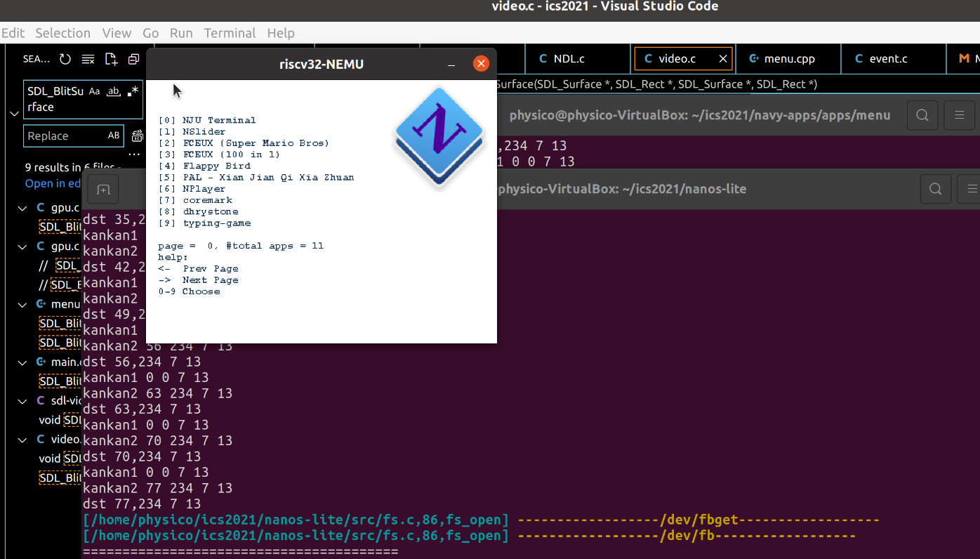Click NSlider entry in NEMU menu
Screen dimensions: 980x559
(192, 132)
